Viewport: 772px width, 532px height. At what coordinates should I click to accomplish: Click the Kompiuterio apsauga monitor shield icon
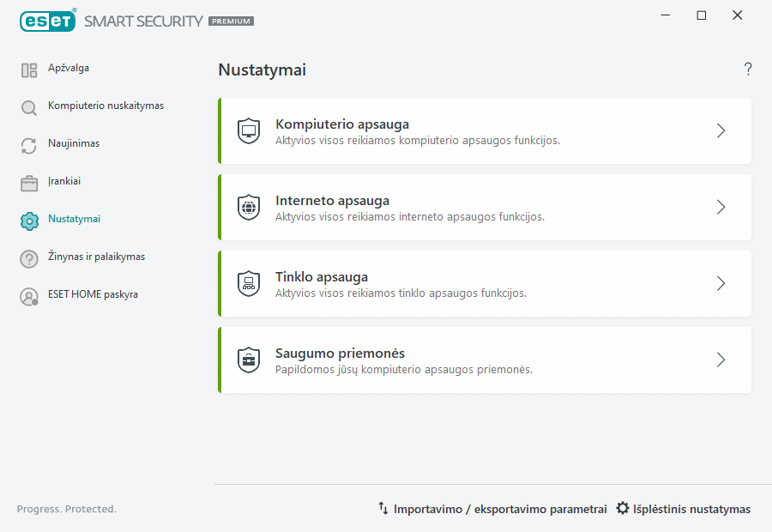tap(249, 130)
